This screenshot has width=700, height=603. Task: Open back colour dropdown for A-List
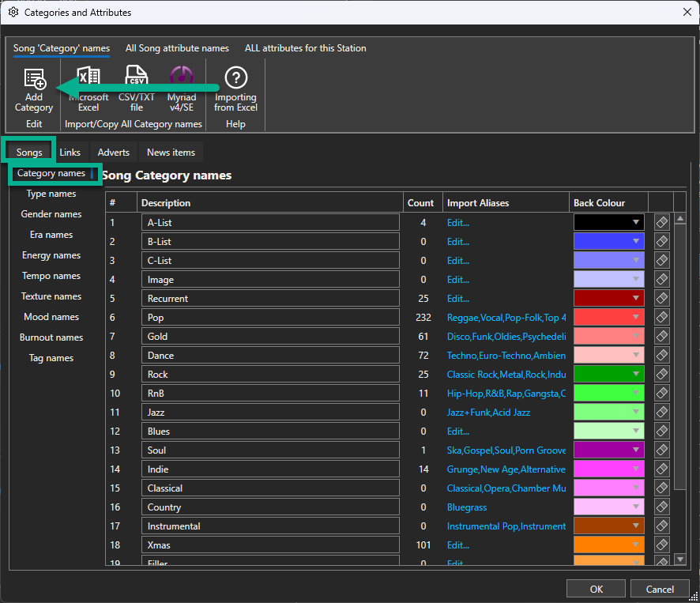pos(636,222)
